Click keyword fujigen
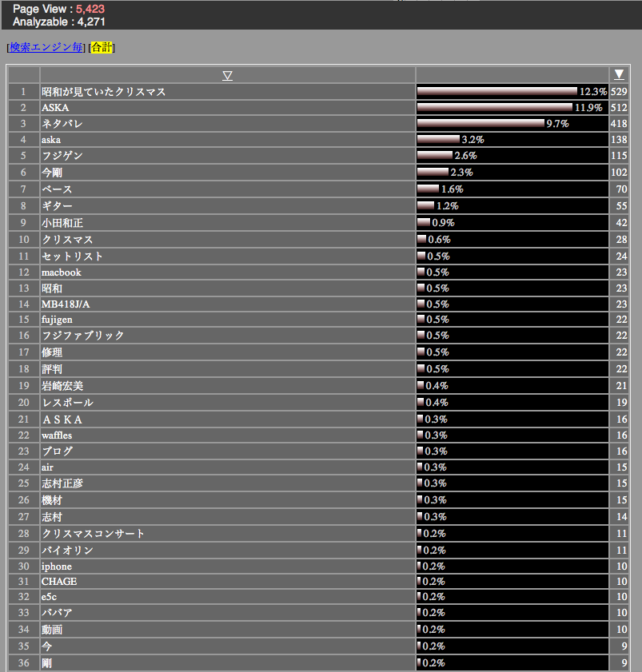The width and height of the screenshot is (642, 672). pos(57,320)
